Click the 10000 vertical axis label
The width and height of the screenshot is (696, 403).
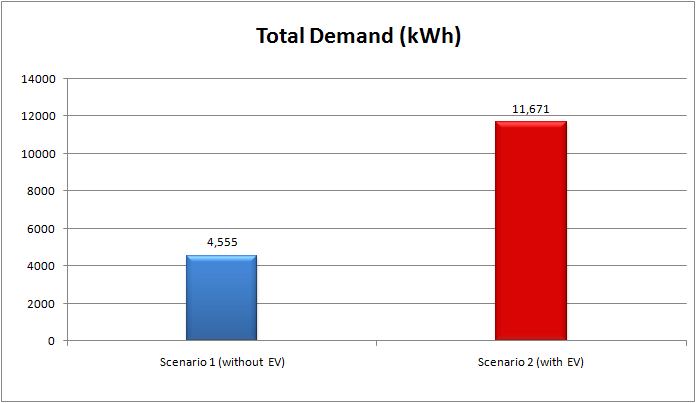pyautogui.click(x=39, y=154)
